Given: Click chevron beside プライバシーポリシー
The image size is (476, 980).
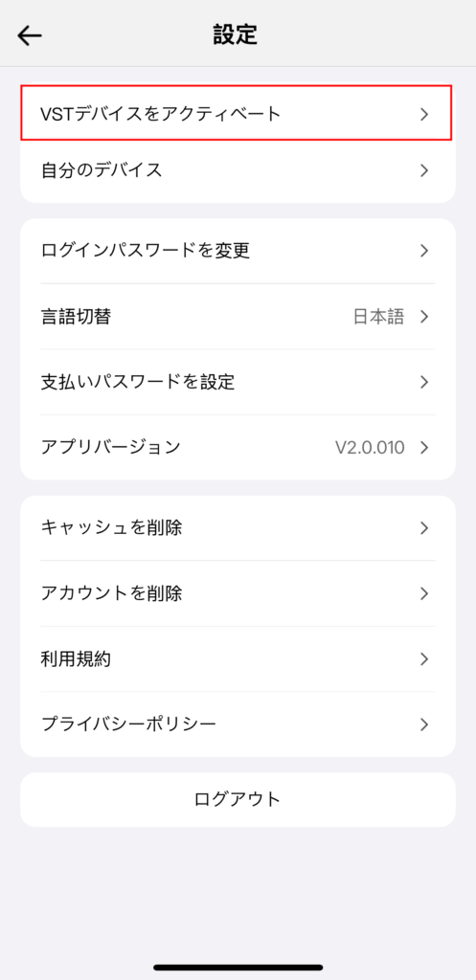Looking at the screenshot, I should click(424, 724).
